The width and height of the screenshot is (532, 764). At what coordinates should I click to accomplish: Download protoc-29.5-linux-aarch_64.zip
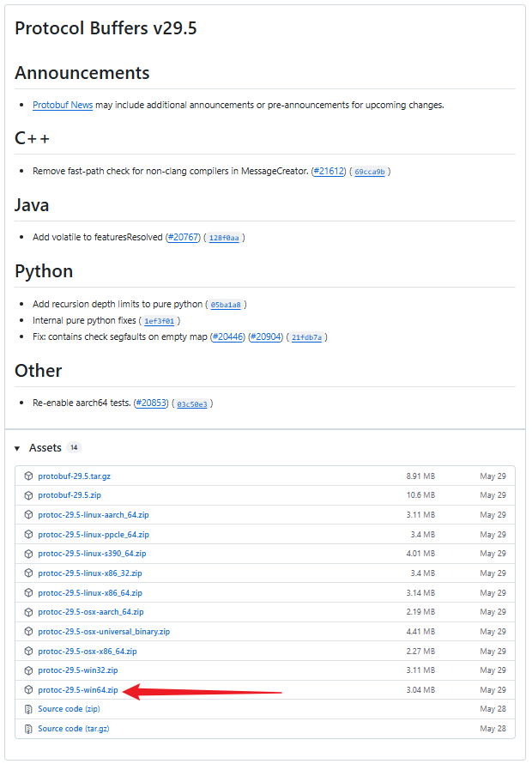tap(94, 515)
